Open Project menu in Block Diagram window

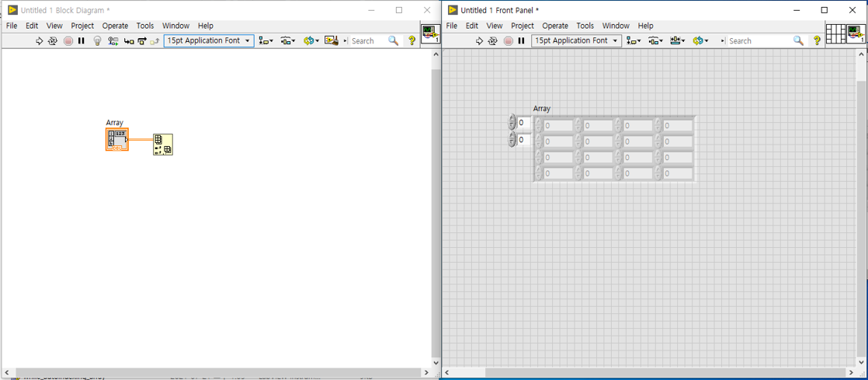click(82, 26)
